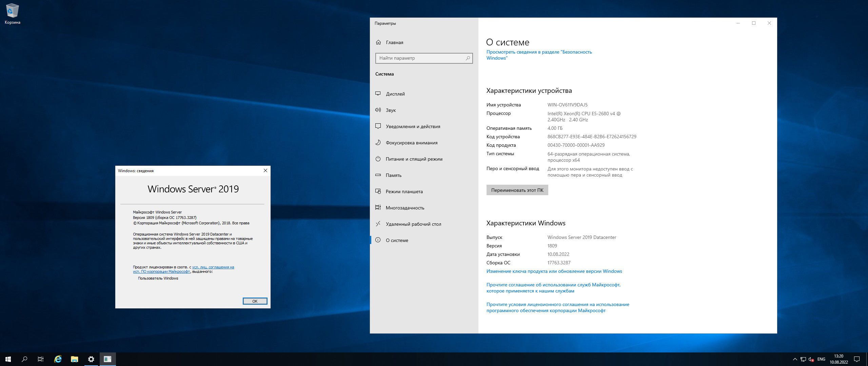The width and height of the screenshot is (868, 366).
Task: Open the Recycle Bin desktop icon
Action: click(12, 14)
